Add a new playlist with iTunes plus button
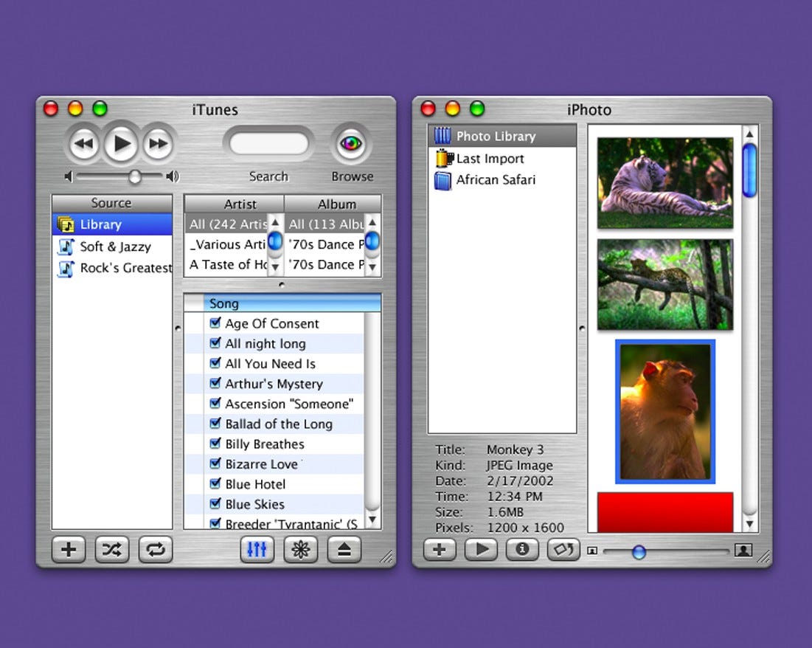Screen dimensions: 812x648 tap(69, 550)
